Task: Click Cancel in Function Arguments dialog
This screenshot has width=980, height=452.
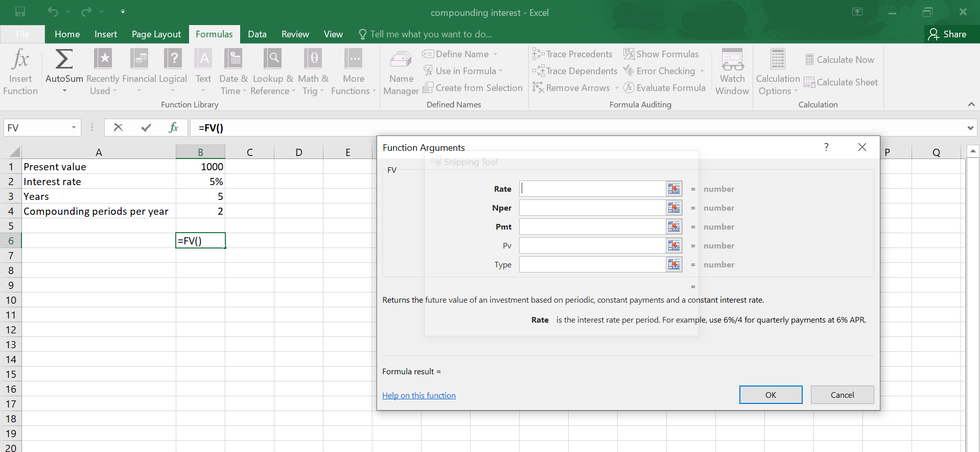Action: pos(842,395)
